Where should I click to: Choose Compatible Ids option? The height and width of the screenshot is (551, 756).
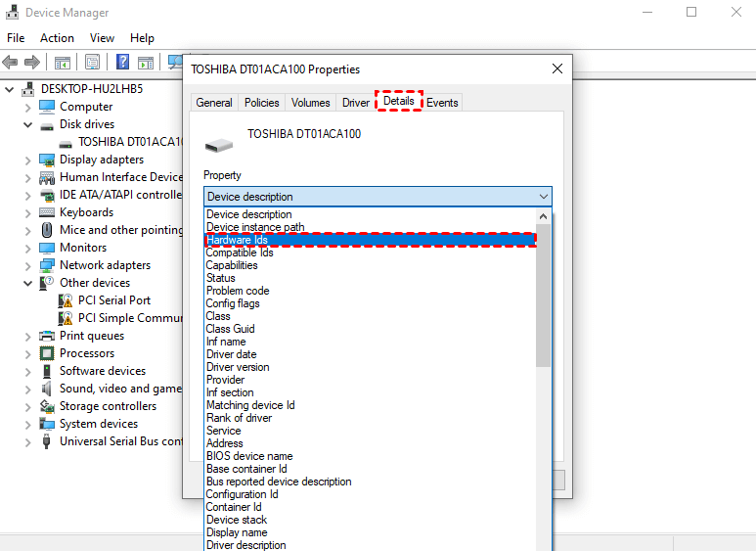pos(370,253)
